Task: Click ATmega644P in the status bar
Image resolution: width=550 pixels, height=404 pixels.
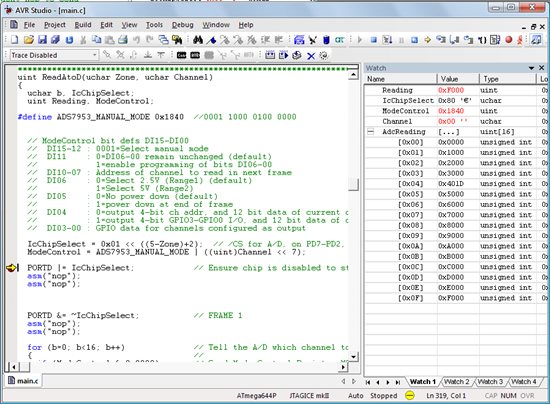Action: click(256, 396)
